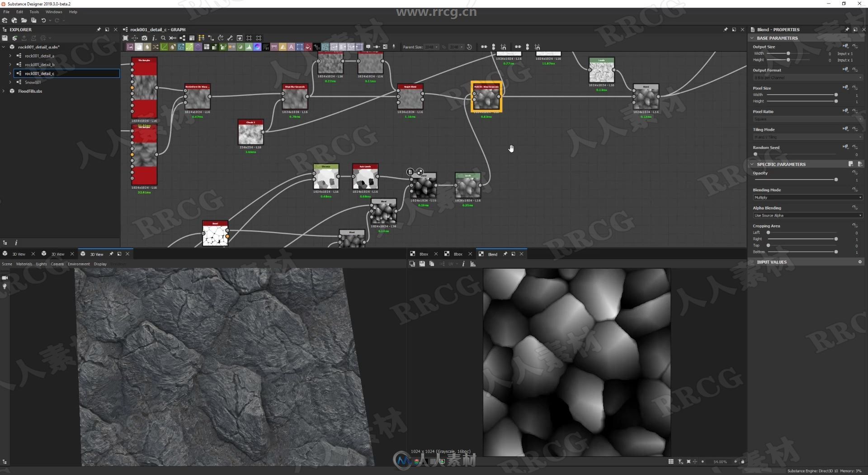Open the Lights menu in 3D view
This screenshot has height=475, width=868.
point(41,264)
